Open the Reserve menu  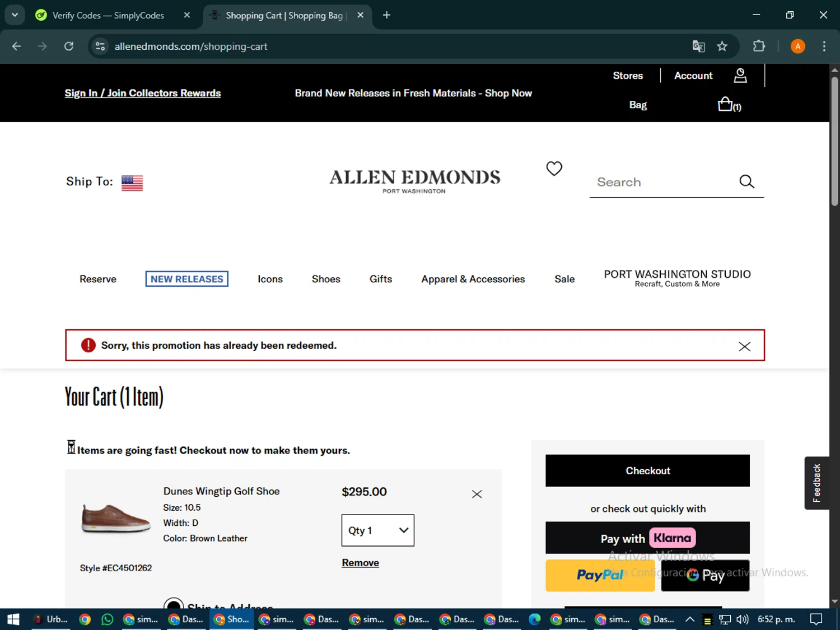pyautogui.click(x=98, y=279)
